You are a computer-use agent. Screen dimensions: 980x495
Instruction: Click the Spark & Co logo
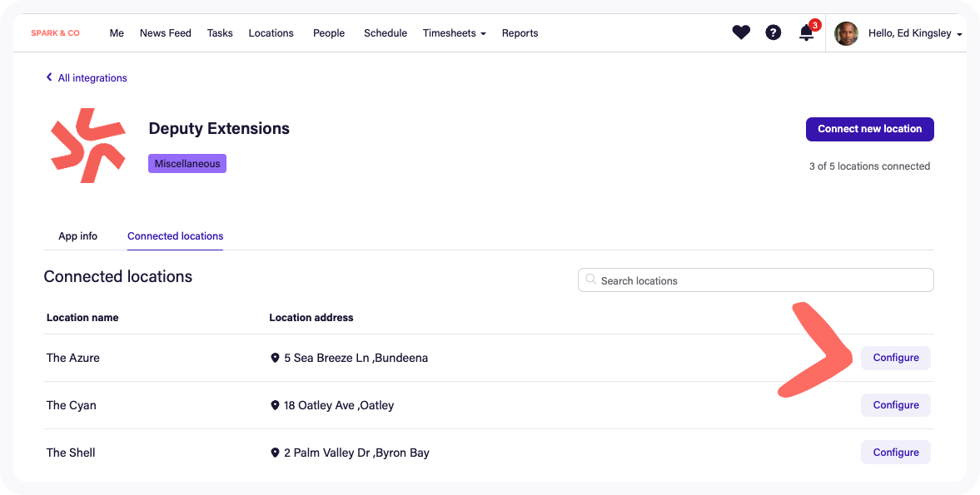click(56, 33)
